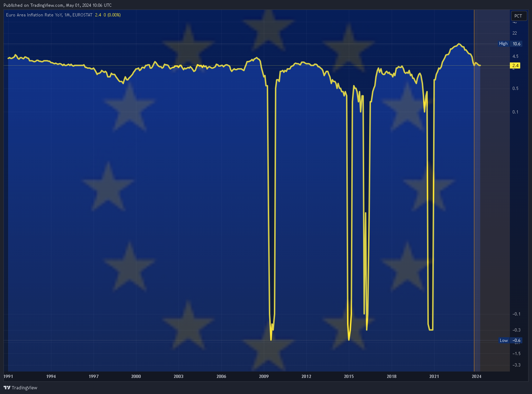Click the -0.3 price axis label

(516, 330)
